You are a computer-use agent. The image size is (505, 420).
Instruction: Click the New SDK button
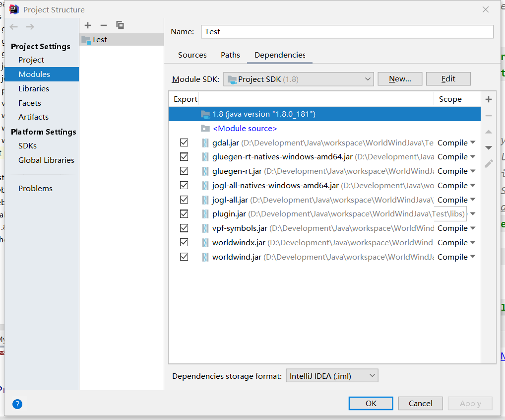tap(400, 78)
